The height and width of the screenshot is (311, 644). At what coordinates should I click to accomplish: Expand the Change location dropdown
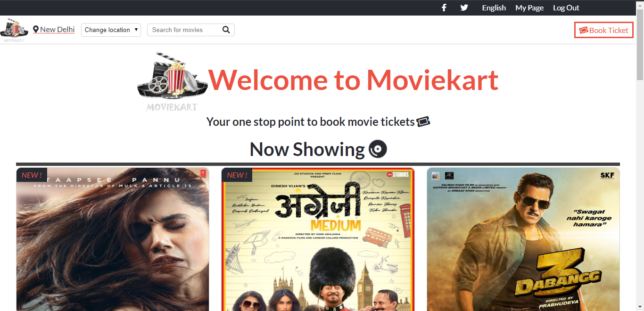point(111,30)
